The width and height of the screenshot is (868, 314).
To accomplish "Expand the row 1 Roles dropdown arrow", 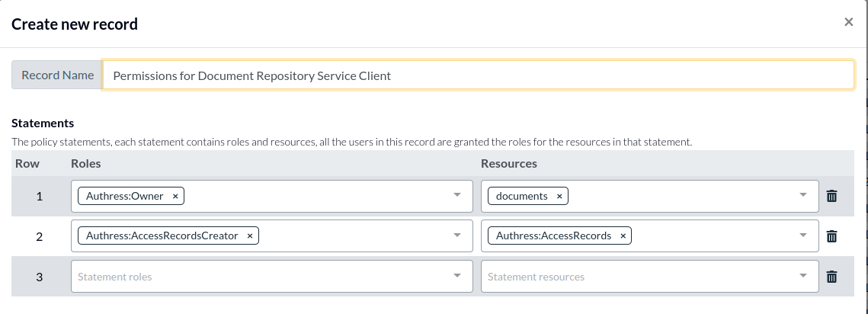I will pos(457,196).
